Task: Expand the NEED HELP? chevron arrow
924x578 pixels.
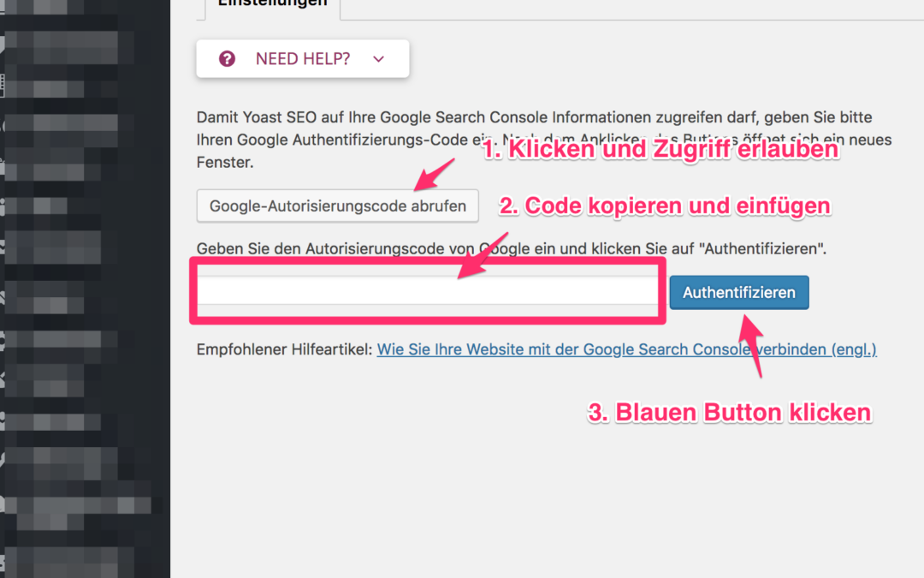Action: pyautogui.click(x=379, y=59)
